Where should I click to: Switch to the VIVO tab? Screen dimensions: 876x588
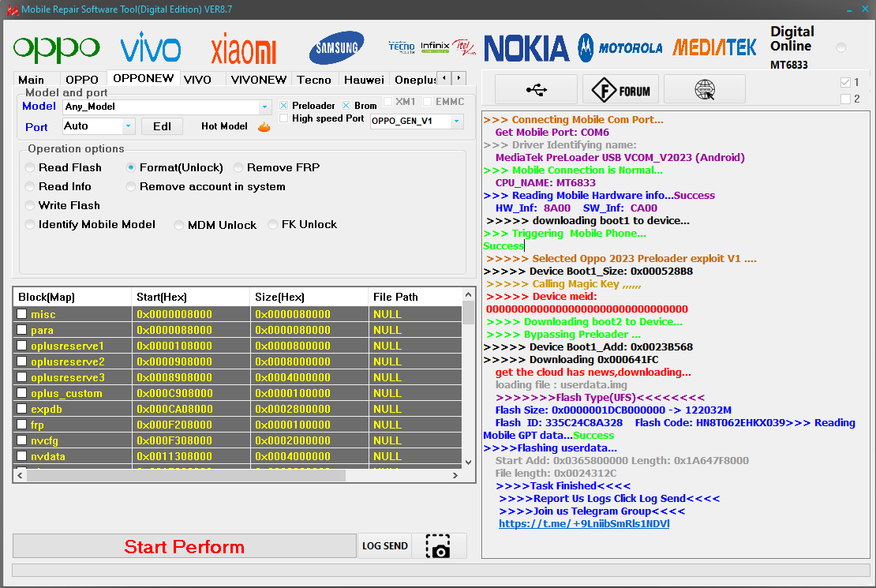click(198, 80)
